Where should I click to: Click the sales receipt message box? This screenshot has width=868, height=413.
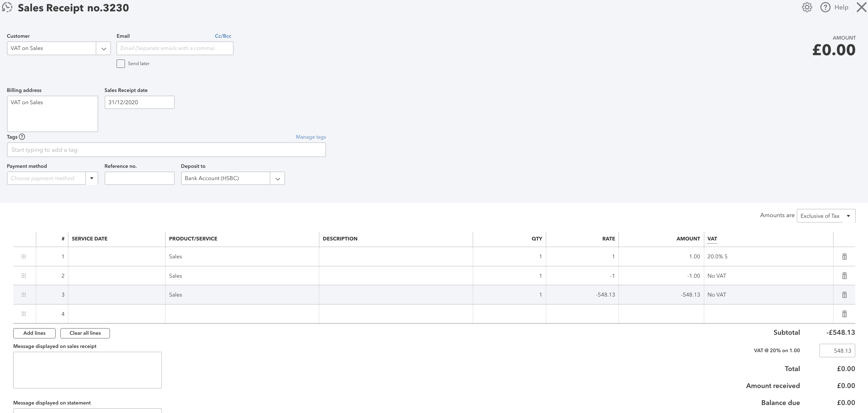[x=88, y=370]
